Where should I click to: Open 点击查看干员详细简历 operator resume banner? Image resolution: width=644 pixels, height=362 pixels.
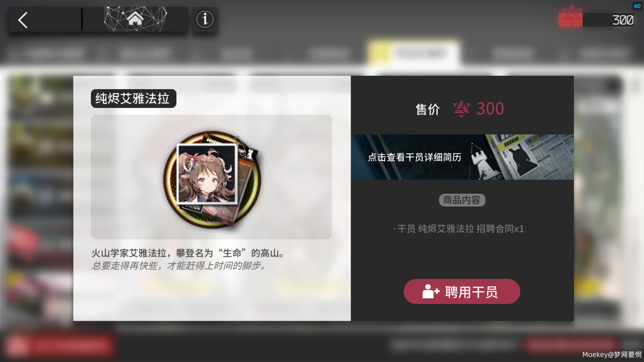click(462, 157)
